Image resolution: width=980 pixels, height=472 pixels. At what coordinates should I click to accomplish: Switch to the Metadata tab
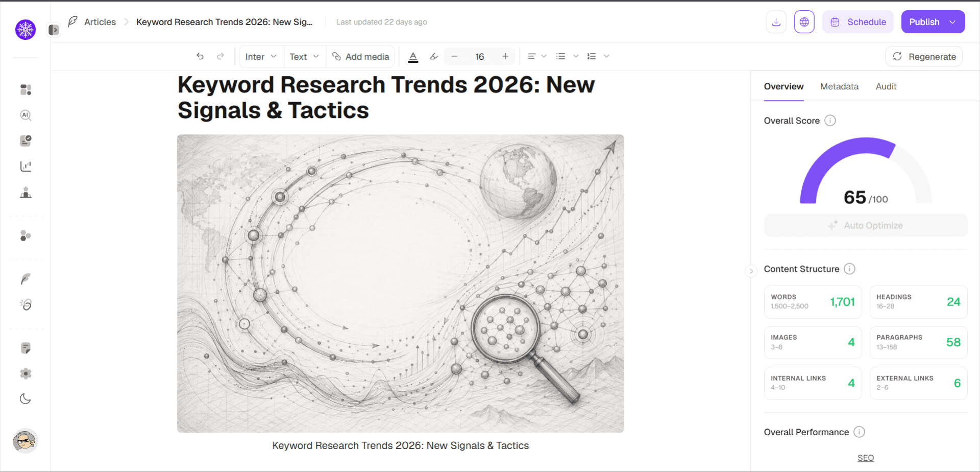(839, 86)
